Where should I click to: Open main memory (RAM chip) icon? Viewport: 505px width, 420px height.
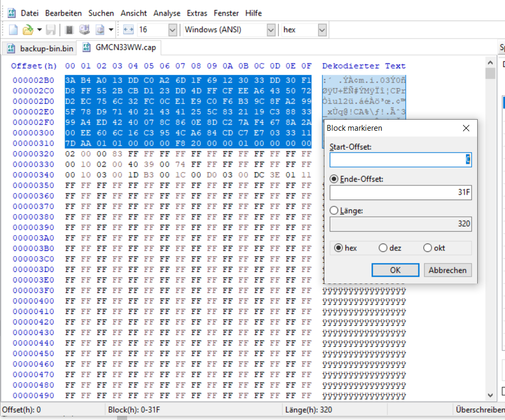click(69, 30)
